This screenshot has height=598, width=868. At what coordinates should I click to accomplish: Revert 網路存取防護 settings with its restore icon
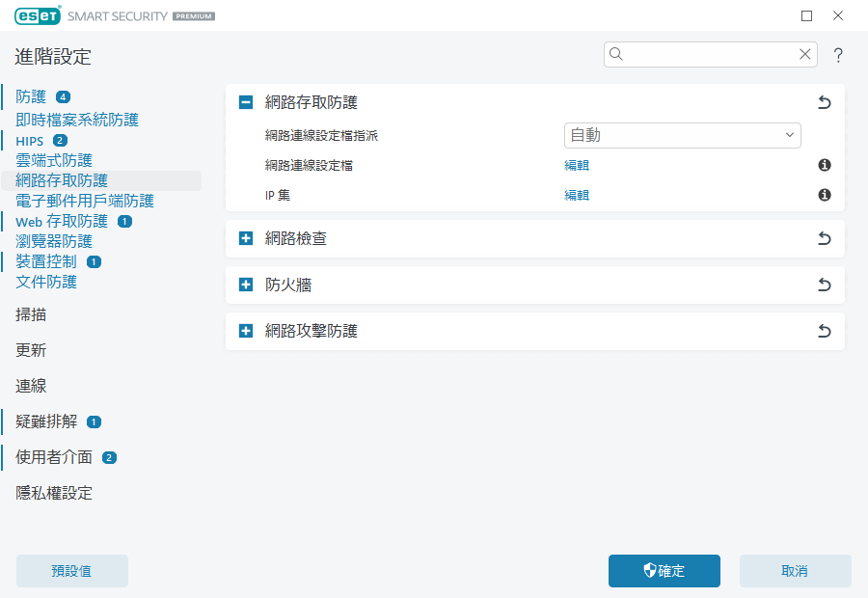[x=824, y=101]
